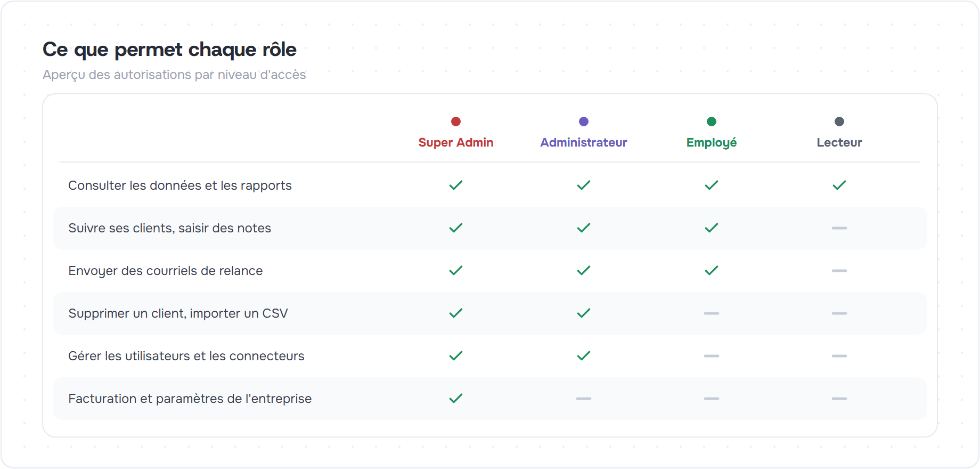Viewport: 980px width, 469px height.
Task: Select 'Consulter les données et les rapports' label
Action: pos(180,185)
